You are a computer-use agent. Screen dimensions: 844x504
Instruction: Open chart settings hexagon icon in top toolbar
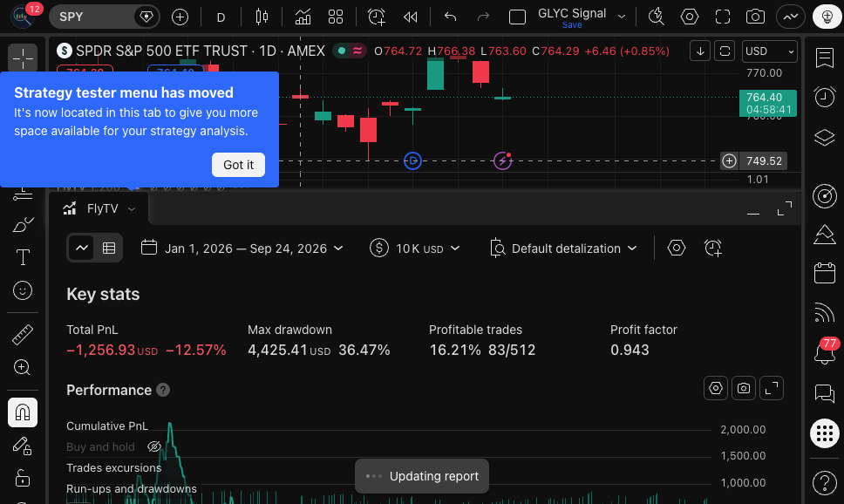tap(690, 17)
